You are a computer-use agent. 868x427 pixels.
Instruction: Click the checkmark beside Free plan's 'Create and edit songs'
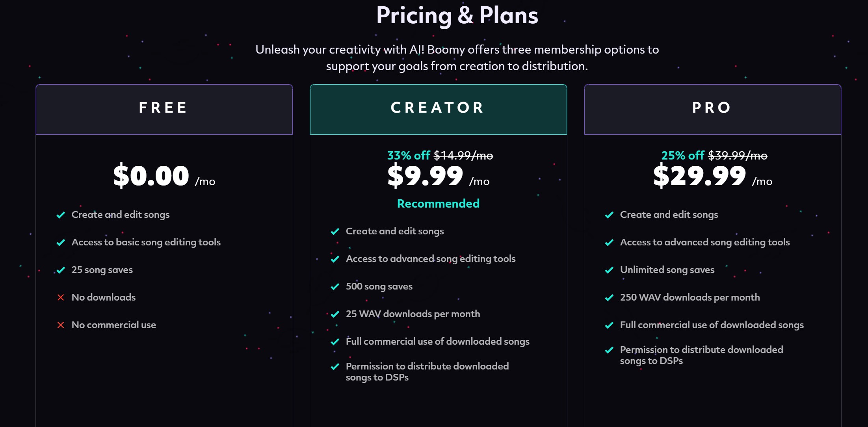click(x=61, y=215)
